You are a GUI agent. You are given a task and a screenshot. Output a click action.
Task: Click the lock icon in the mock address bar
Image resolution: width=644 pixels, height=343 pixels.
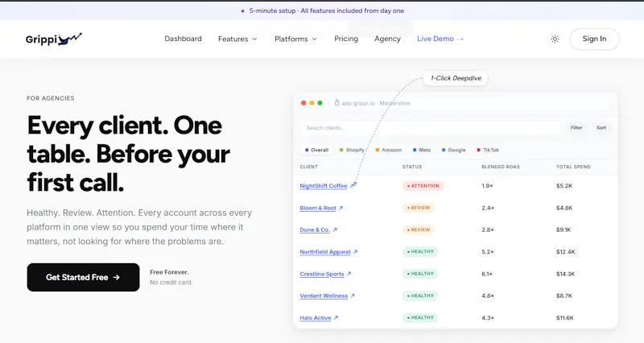pyautogui.click(x=336, y=103)
